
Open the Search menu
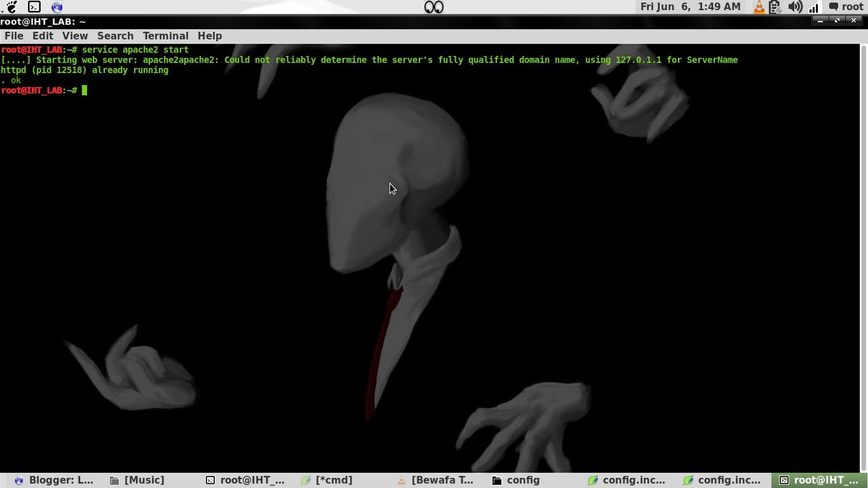coord(115,36)
